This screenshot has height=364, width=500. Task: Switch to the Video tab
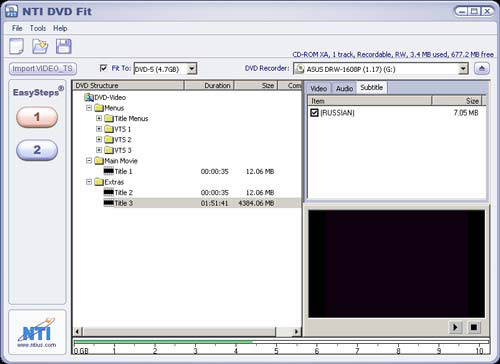click(x=318, y=88)
